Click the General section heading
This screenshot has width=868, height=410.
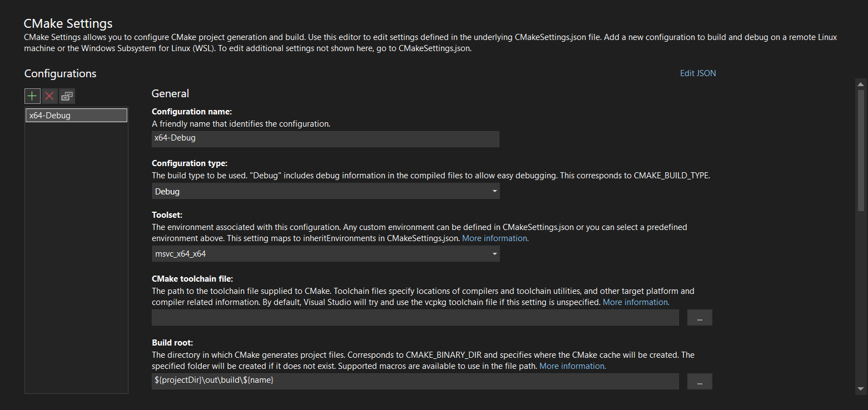[x=170, y=93]
